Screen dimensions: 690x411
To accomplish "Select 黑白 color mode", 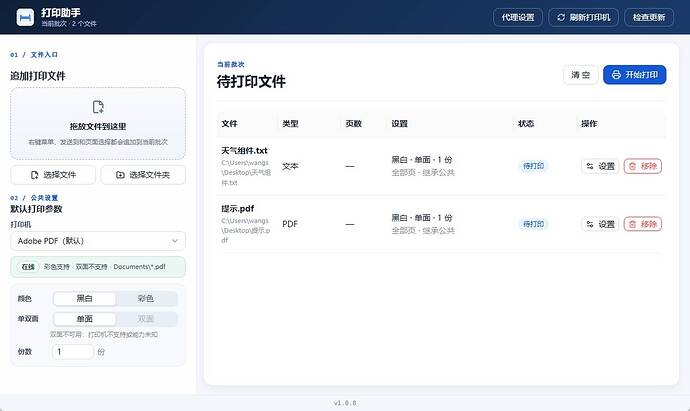I will coord(84,298).
